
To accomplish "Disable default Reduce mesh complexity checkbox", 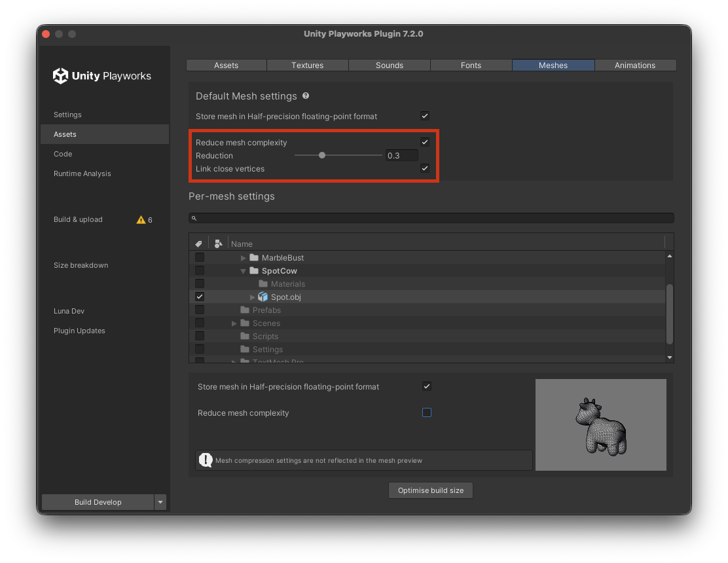I will point(425,142).
